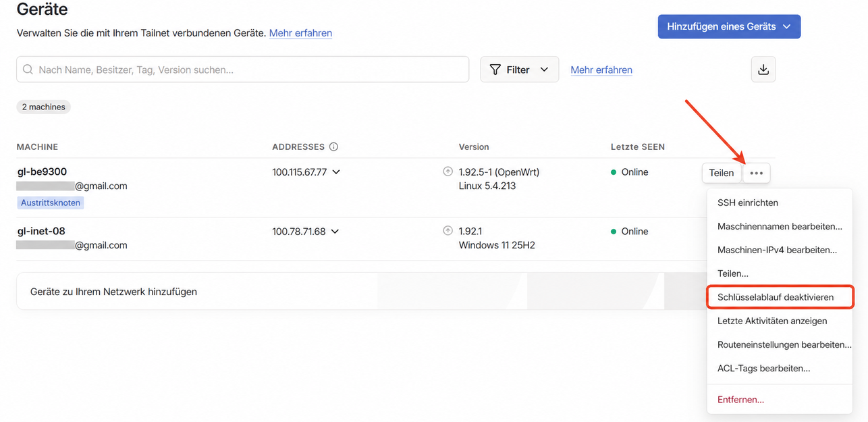Expand address dropdown for 100.115.67.77
Viewport: 868px width, 422px height.
(x=336, y=172)
